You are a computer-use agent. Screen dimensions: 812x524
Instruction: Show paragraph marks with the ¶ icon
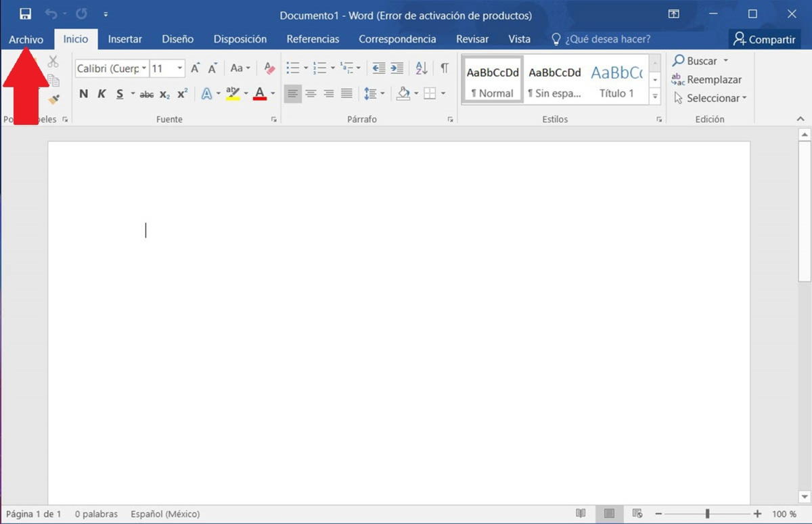(x=444, y=68)
